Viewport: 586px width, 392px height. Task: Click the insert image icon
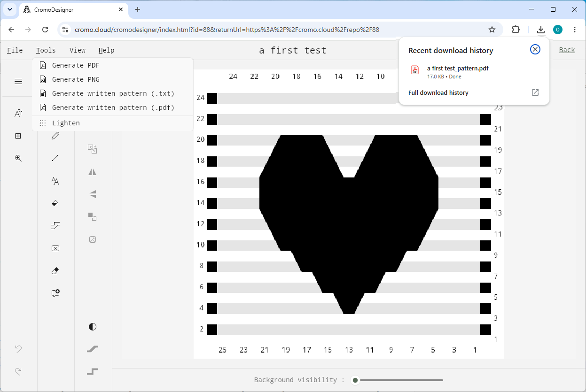93,239
